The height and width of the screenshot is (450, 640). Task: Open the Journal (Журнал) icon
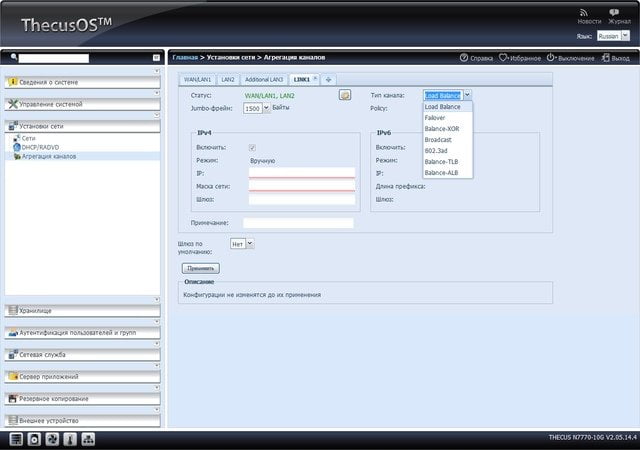click(x=614, y=13)
